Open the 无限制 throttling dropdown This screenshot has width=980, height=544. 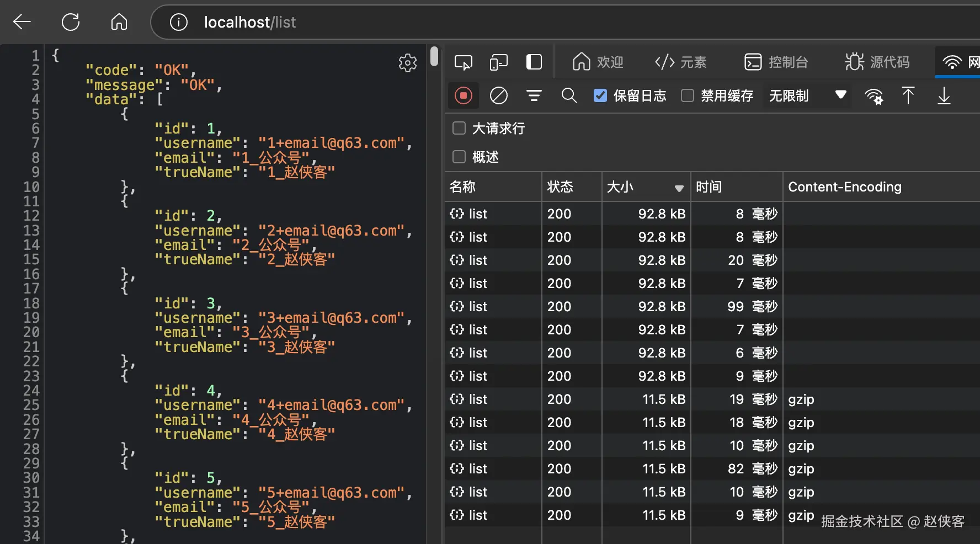(x=807, y=96)
